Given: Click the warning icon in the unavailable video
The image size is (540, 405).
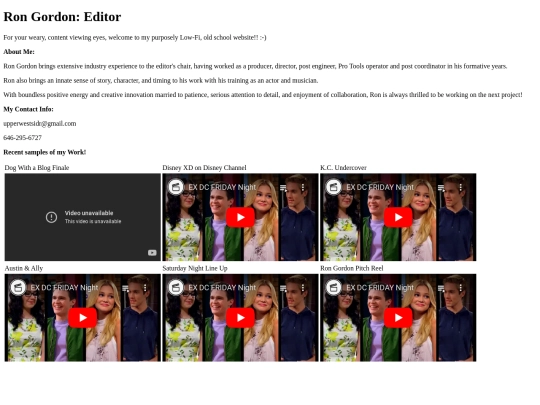Looking at the screenshot, I should pos(51,217).
